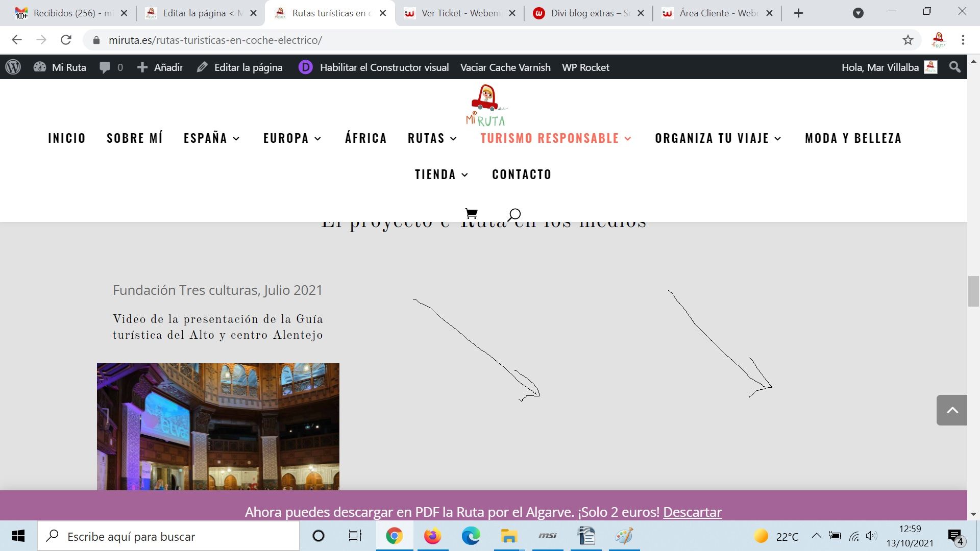Open the notifications center icon
Viewport: 980px width, 551px height.
tap(955, 537)
